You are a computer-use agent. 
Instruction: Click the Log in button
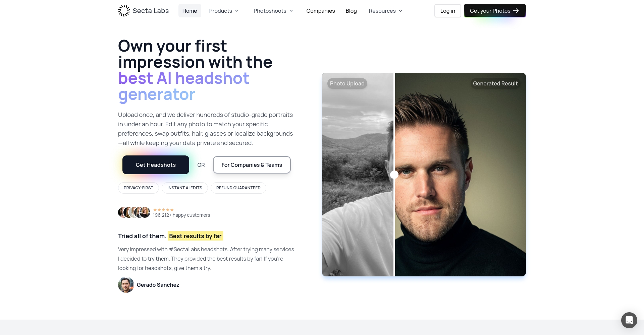pyautogui.click(x=447, y=11)
